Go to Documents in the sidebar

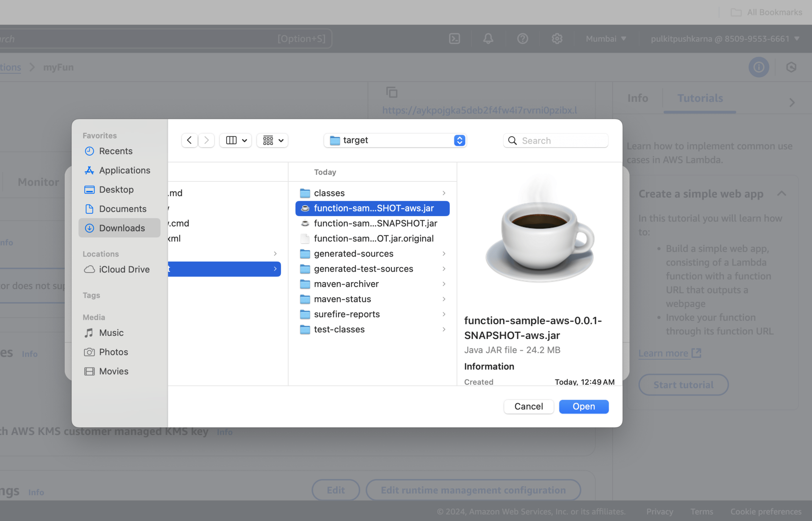coord(122,209)
